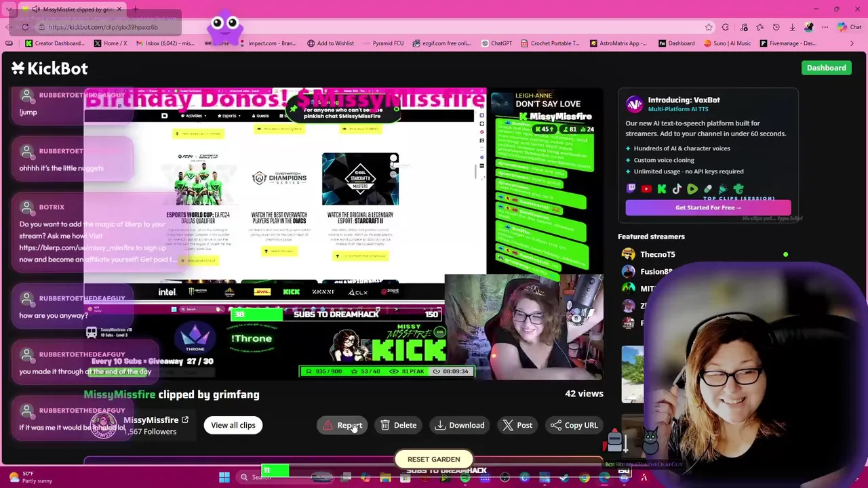The width and height of the screenshot is (868, 488).
Task: Open browser settings and more menu
Action: (x=825, y=27)
